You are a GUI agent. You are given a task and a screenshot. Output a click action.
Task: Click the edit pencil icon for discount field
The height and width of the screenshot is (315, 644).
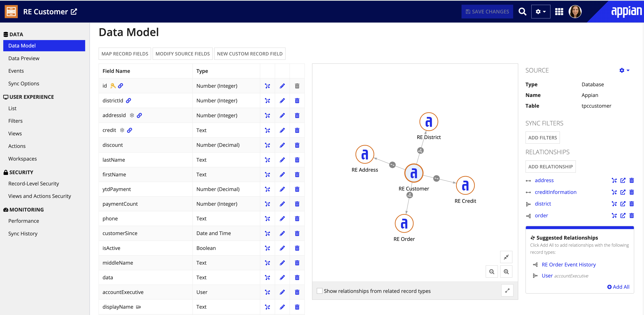(282, 145)
